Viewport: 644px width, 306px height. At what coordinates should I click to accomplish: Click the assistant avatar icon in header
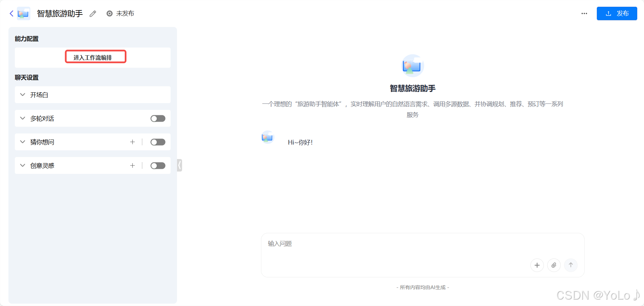[x=23, y=13]
